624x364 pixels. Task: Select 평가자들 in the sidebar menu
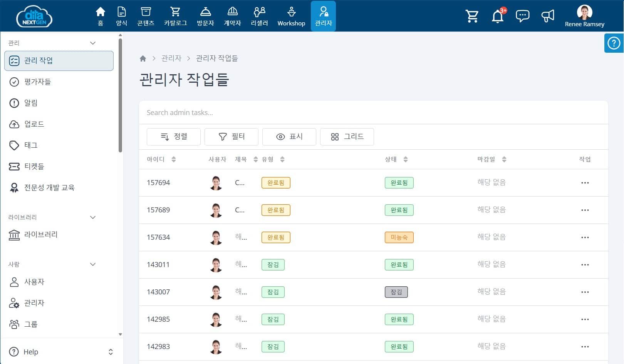click(37, 82)
